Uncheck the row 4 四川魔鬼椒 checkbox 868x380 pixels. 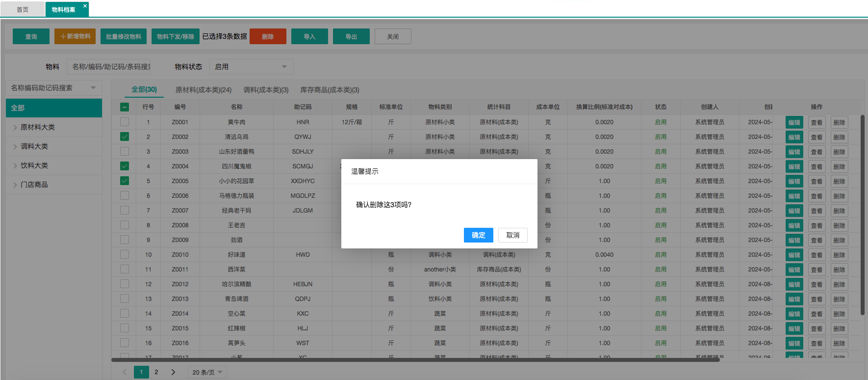125,166
